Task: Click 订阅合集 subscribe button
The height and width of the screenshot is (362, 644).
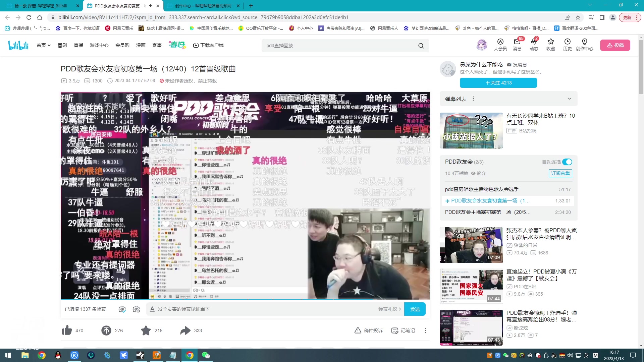Action: point(560,173)
